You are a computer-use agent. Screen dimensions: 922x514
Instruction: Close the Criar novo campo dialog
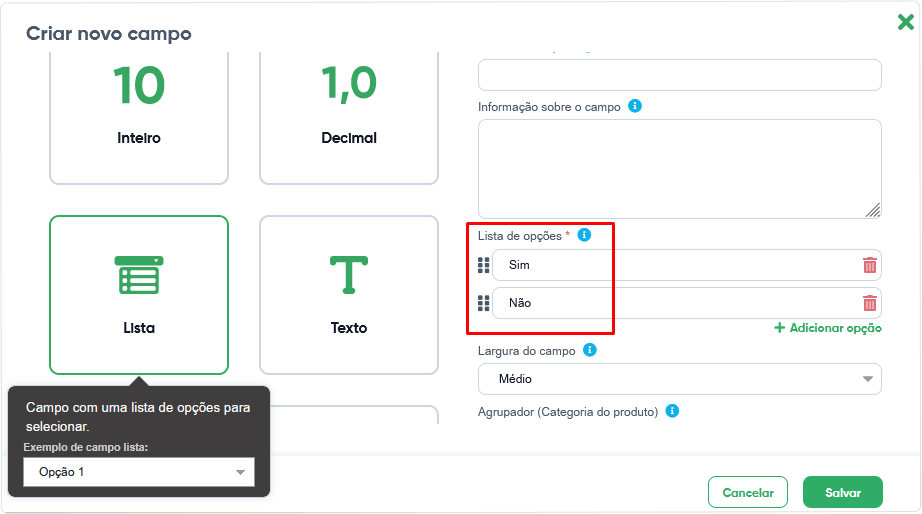click(x=906, y=22)
